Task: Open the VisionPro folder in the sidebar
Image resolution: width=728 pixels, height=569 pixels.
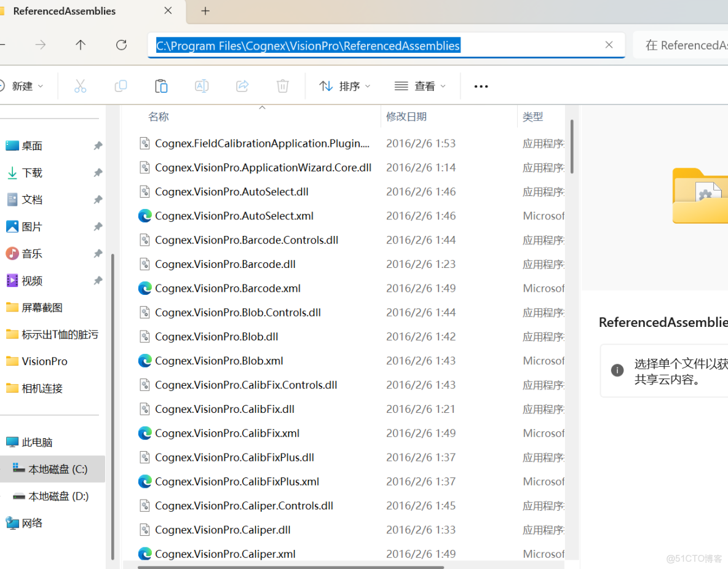Action: click(39, 361)
